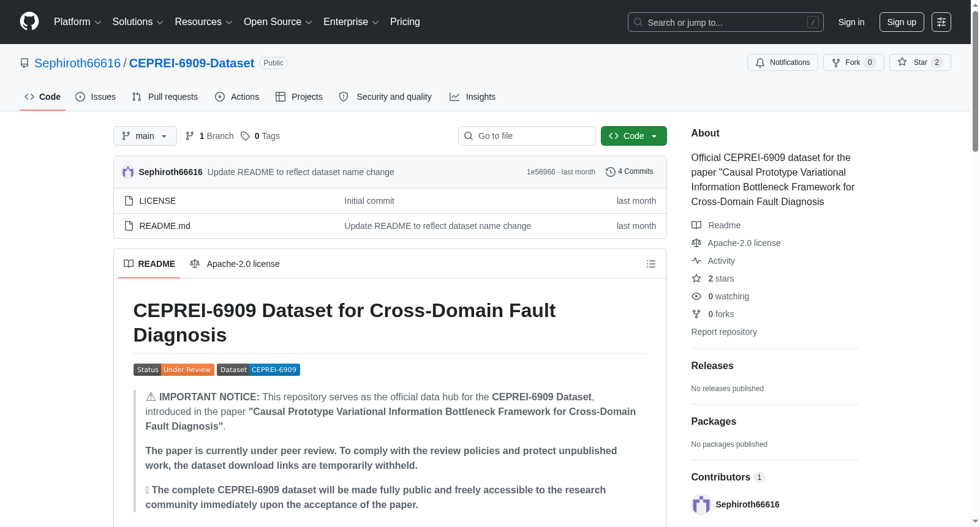Select the Code repository tab
This screenshot has height=527, width=980.
[x=43, y=97]
